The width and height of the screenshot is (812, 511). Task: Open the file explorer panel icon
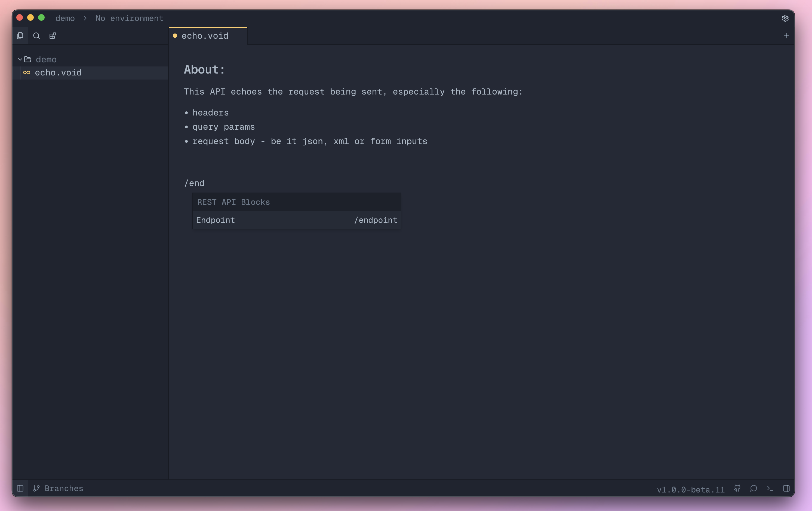click(x=20, y=35)
